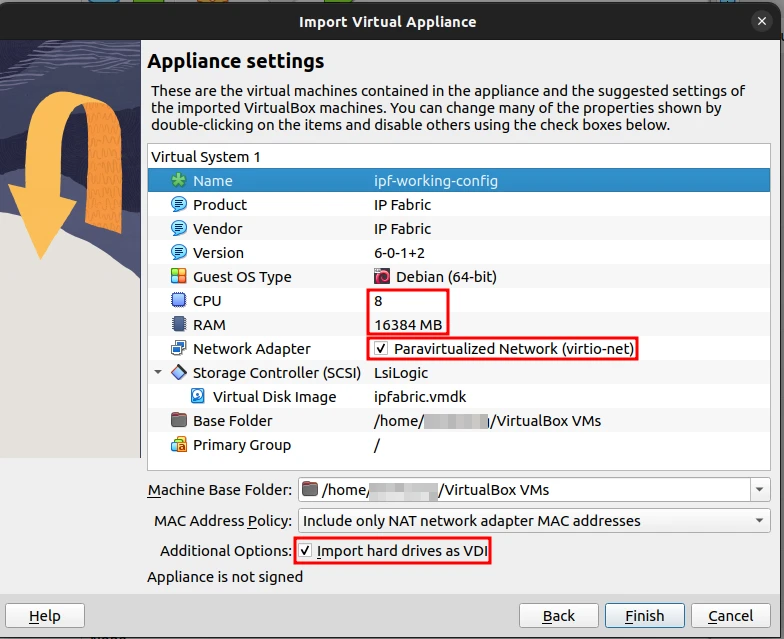784x639 pixels.
Task: Open the MAC Address Policy dropdown
Action: coord(761,521)
